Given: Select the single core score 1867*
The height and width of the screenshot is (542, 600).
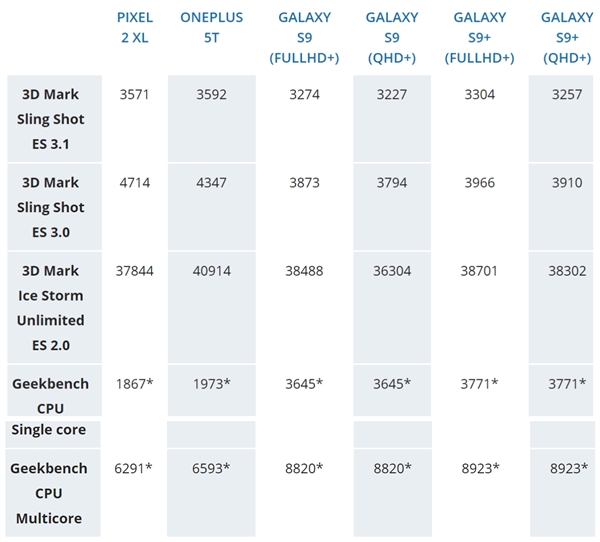Looking at the screenshot, I should pos(135,384).
